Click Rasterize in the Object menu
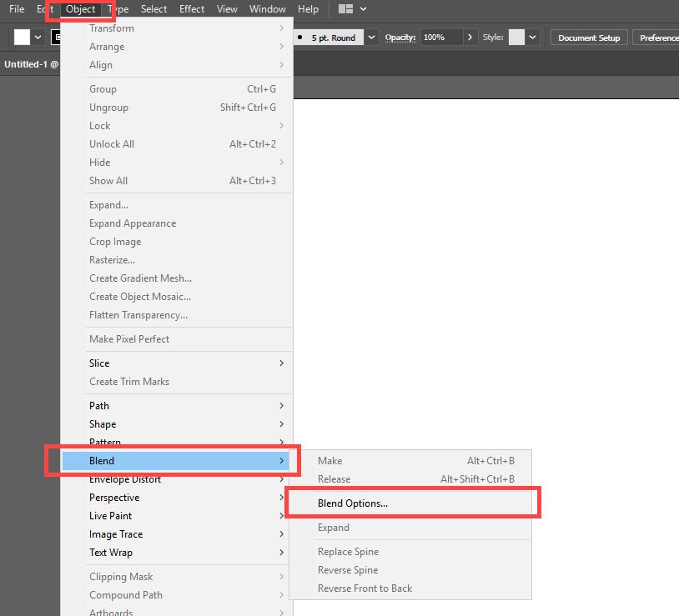 [113, 259]
